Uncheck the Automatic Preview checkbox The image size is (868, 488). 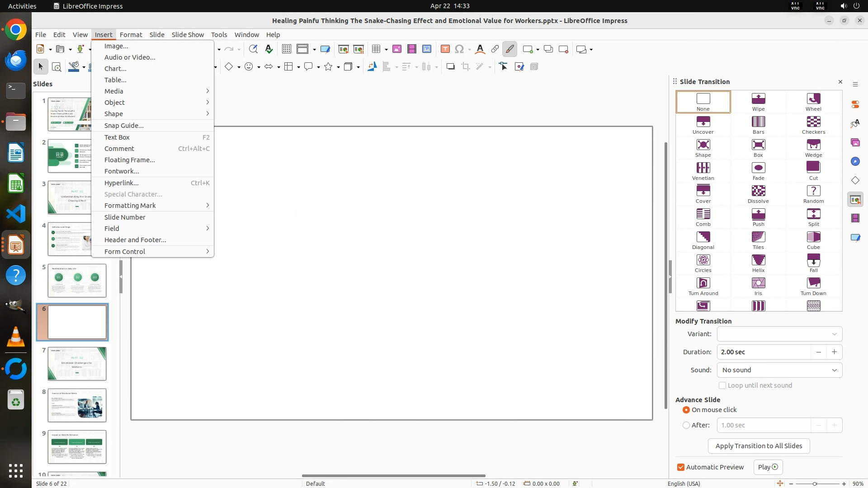pos(681,467)
